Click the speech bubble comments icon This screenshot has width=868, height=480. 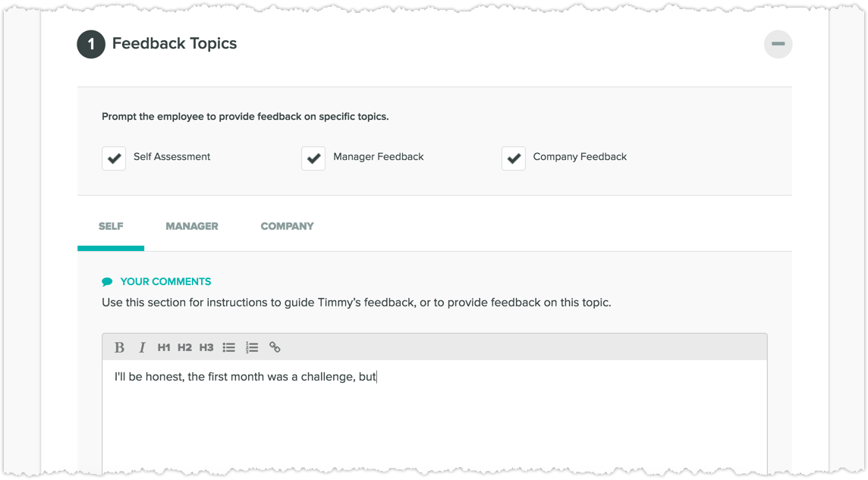(107, 281)
